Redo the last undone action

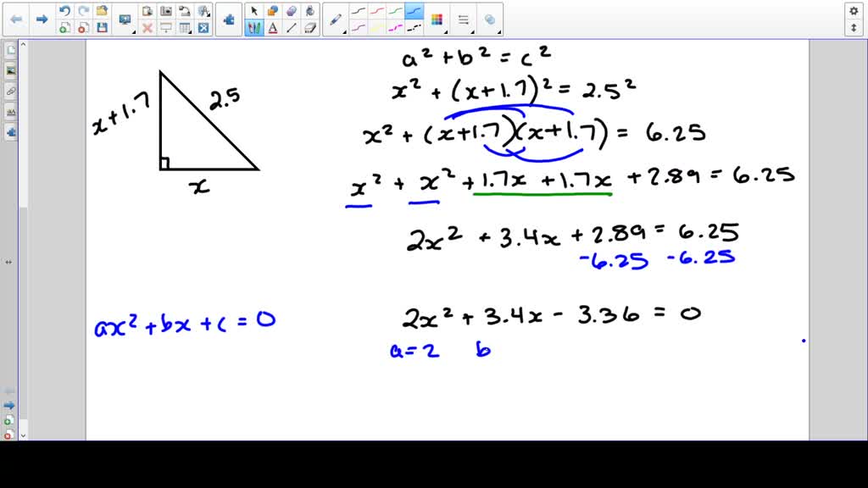83,11
